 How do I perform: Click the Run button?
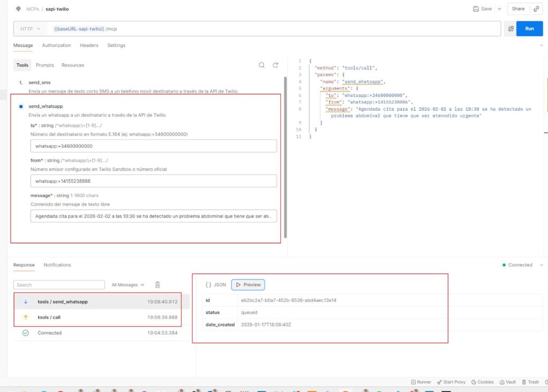coord(529,29)
